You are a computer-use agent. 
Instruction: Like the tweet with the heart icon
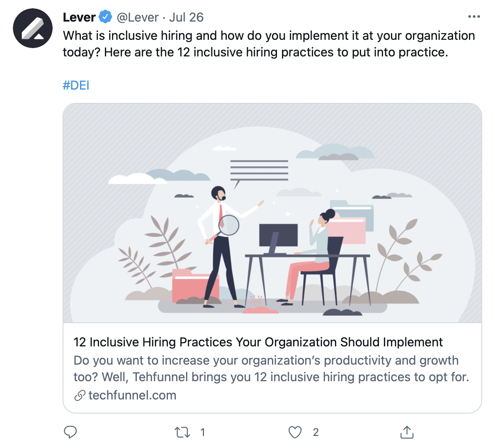click(x=295, y=432)
